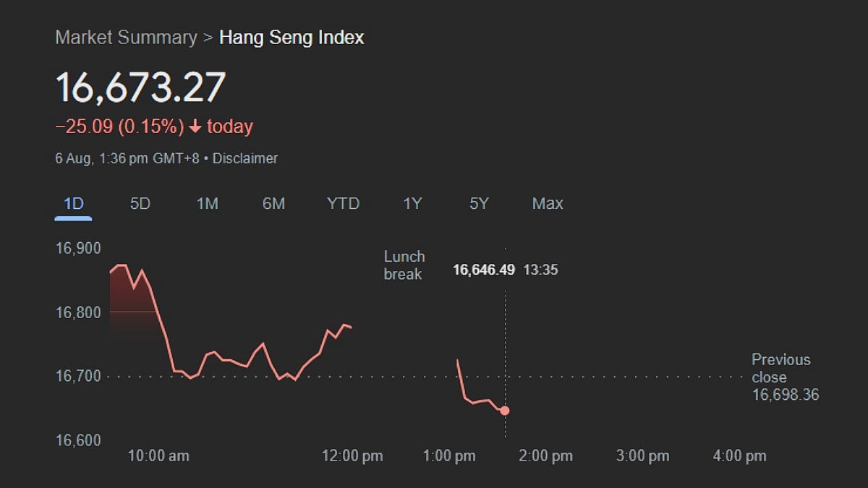Click the −25.09 (0.15%) change text
The height and width of the screenshot is (488, 868).
click(119, 127)
